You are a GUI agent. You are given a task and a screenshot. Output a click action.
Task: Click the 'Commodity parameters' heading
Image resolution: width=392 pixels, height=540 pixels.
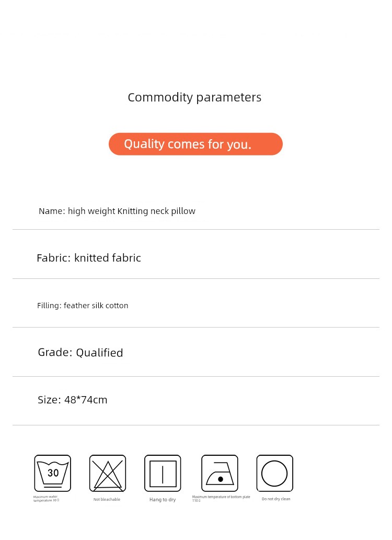click(x=194, y=97)
